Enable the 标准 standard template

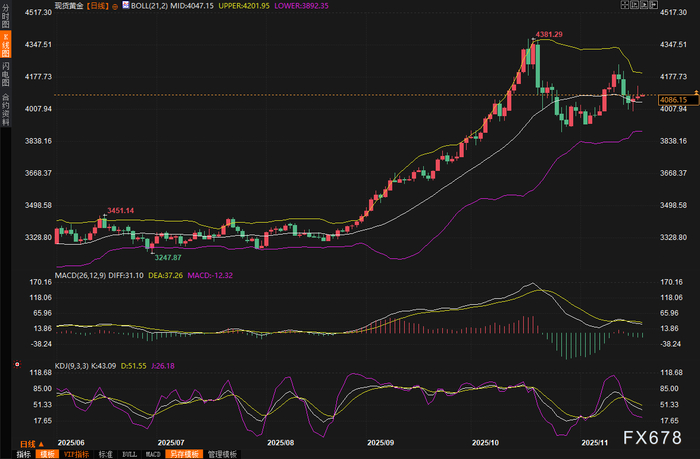(106, 454)
